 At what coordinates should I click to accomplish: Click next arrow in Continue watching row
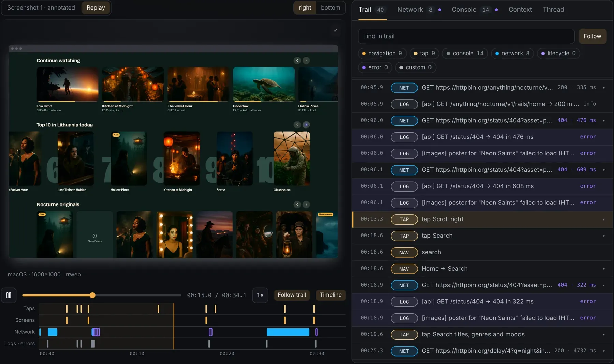(x=306, y=60)
